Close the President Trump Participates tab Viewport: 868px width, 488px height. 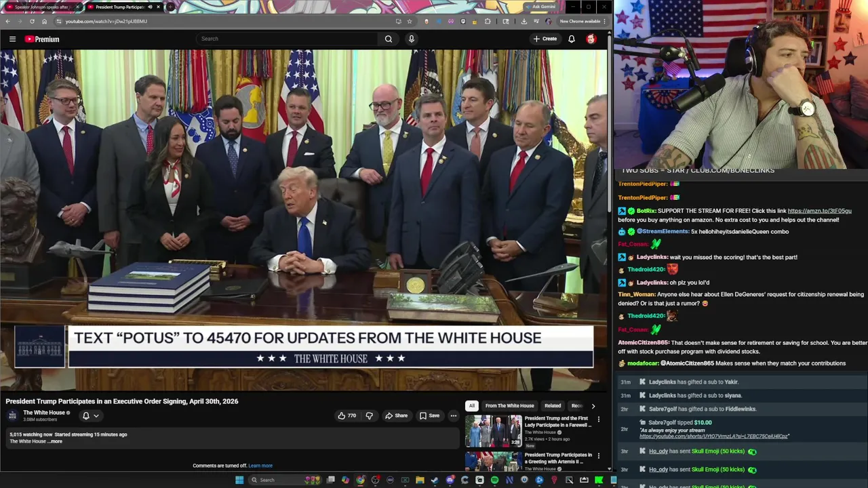click(158, 7)
